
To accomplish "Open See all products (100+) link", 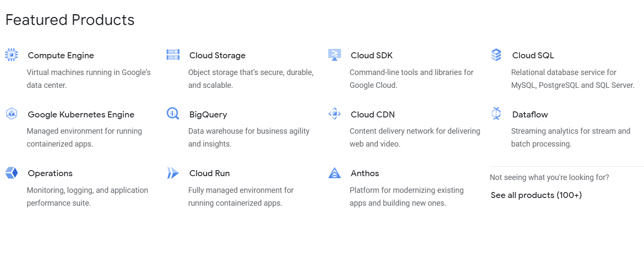I will (x=536, y=195).
